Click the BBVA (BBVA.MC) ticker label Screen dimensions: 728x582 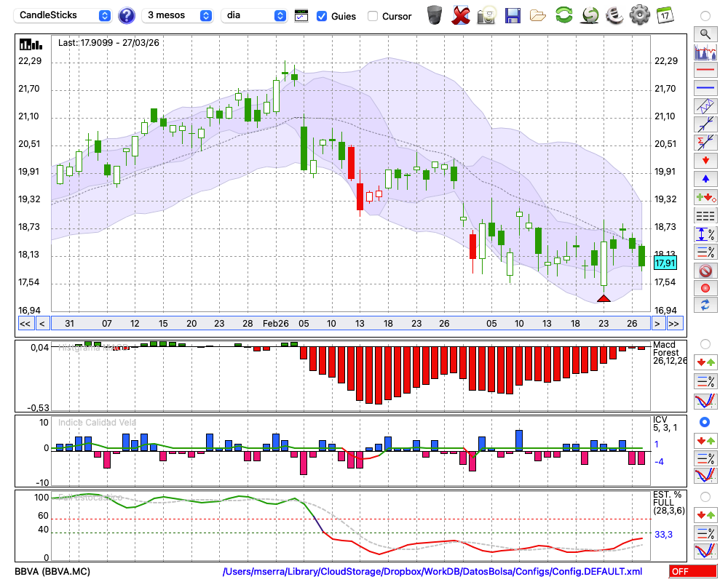pyautogui.click(x=52, y=571)
